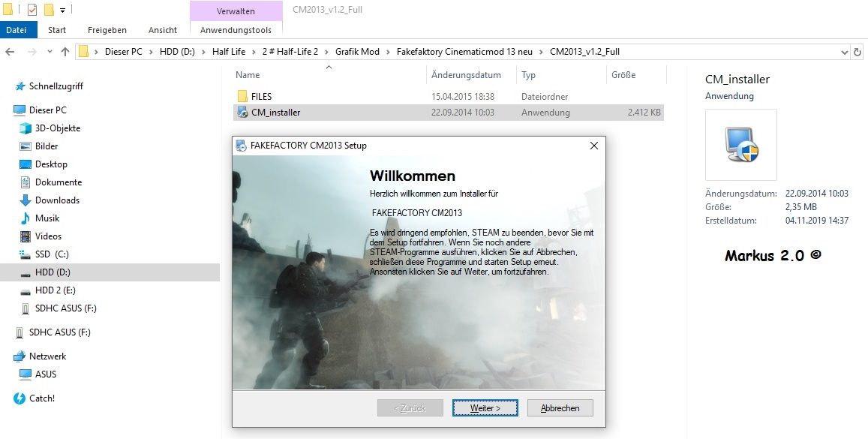The width and height of the screenshot is (868, 439).
Task: Click the FILES folder icon
Action: pyautogui.click(x=242, y=96)
